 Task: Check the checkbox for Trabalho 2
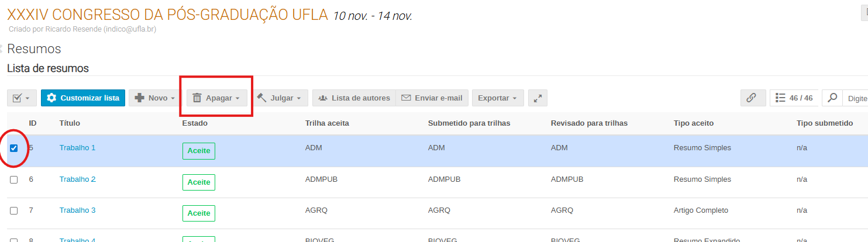[14, 179]
